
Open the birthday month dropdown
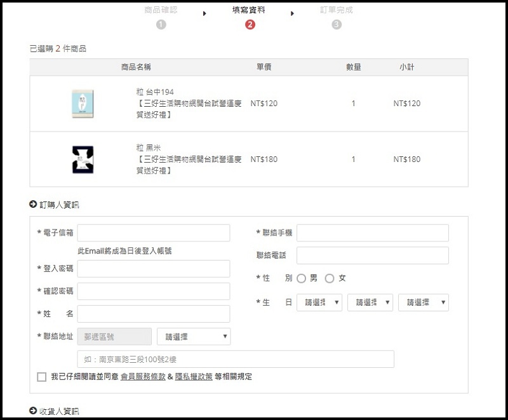370,302
